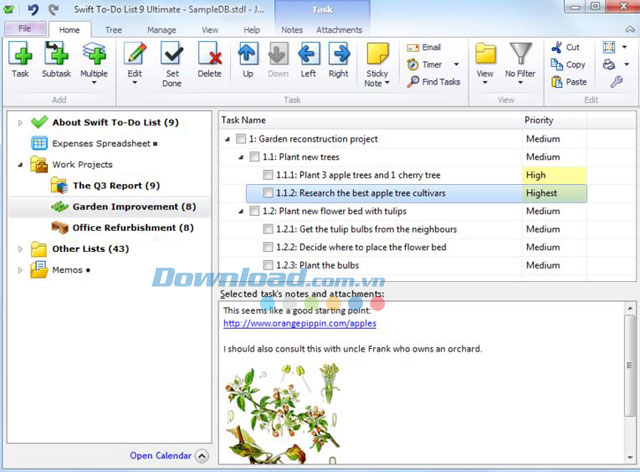Expand About Swift To-Do List node
The height and width of the screenshot is (472, 640).
pyautogui.click(x=20, y=122)
